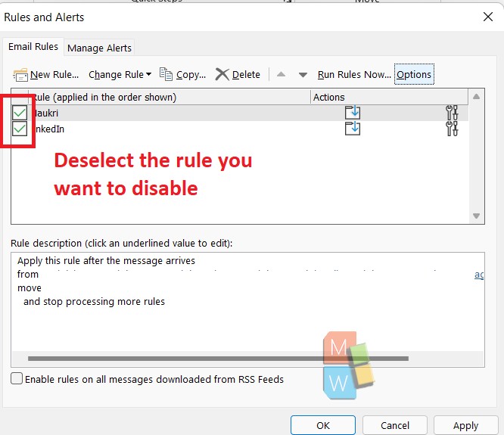The height and width of the screenshot is (435, 504).
Task: Enable rules on RSS Feeds checkbox
Action: click(x=17, y=378)
